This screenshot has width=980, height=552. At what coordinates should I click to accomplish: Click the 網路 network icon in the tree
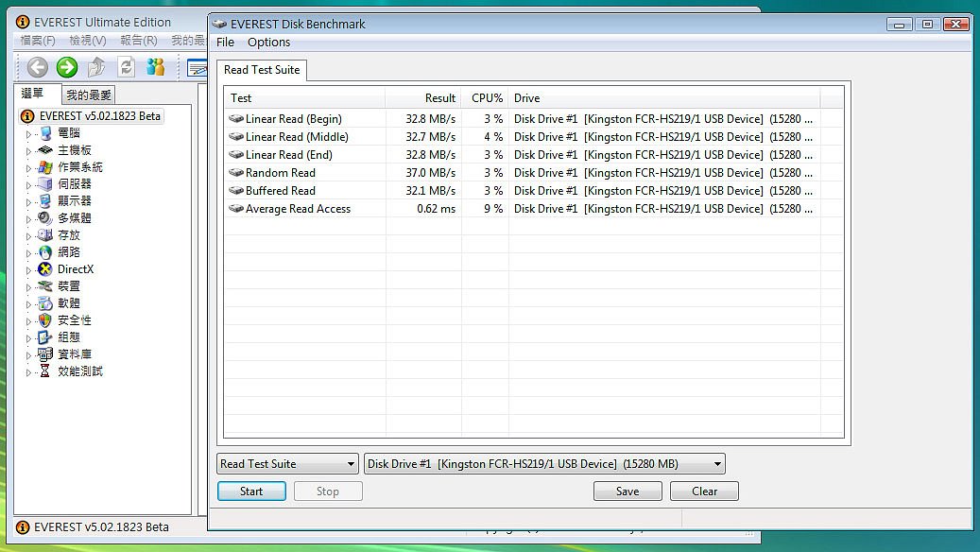pyautogui.click(x=45, y=252)
